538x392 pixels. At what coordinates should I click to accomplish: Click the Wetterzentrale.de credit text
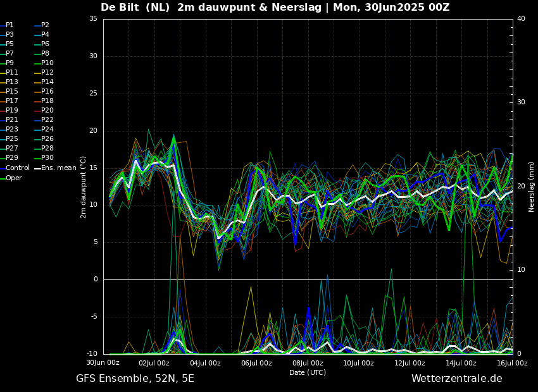(457, 379)
